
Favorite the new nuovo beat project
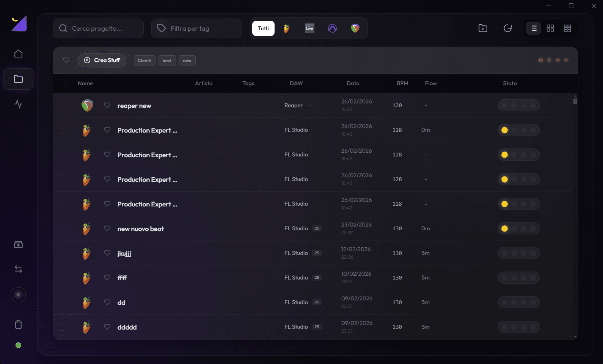point(107,228)
